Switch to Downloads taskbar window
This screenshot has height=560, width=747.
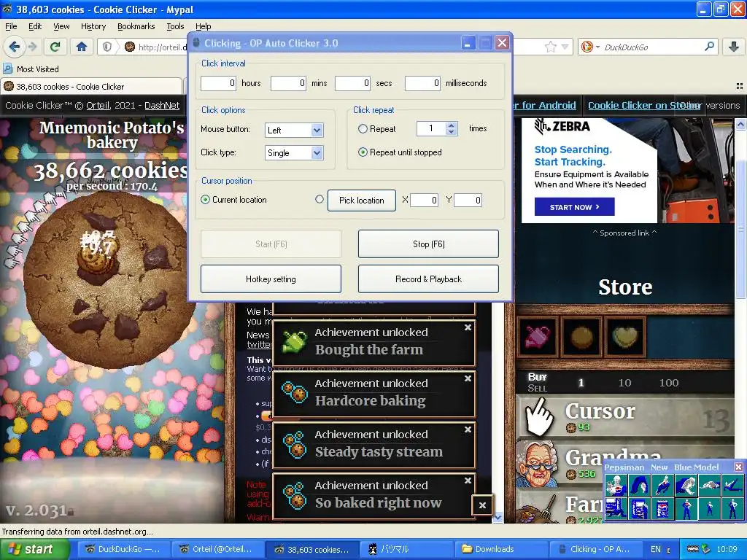(x=500, y=549)
